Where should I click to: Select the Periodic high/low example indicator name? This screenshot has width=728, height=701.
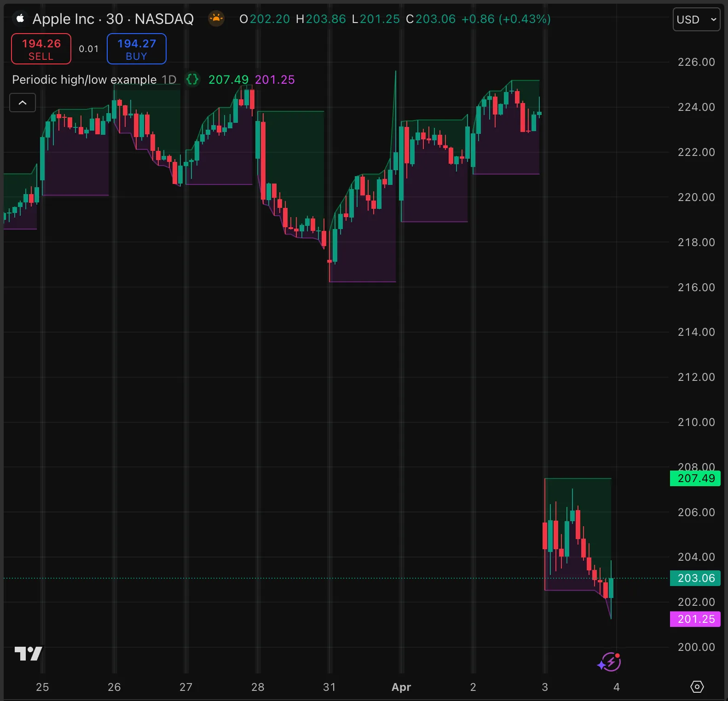[84, 80]
